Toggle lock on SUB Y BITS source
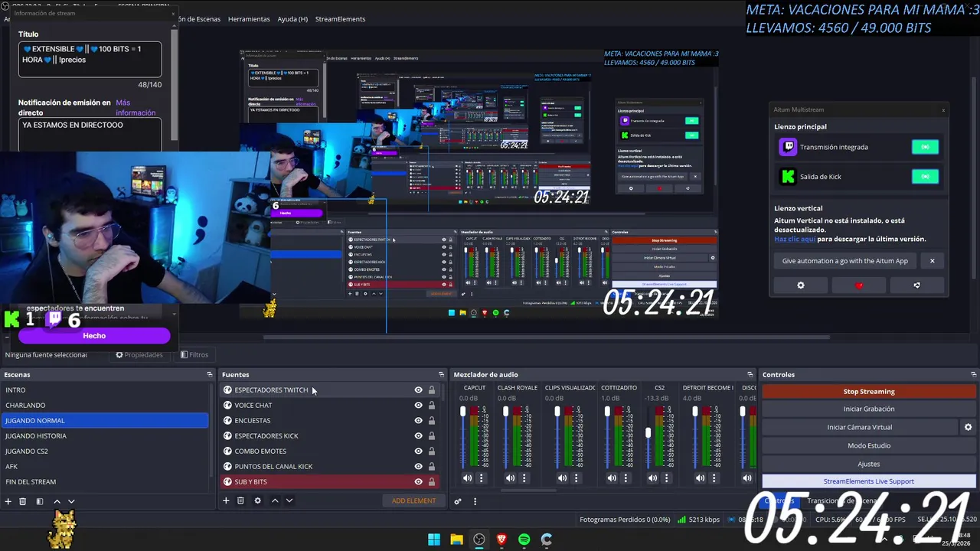The width and height of the screenshot is (980, 551). coord(432,481)
